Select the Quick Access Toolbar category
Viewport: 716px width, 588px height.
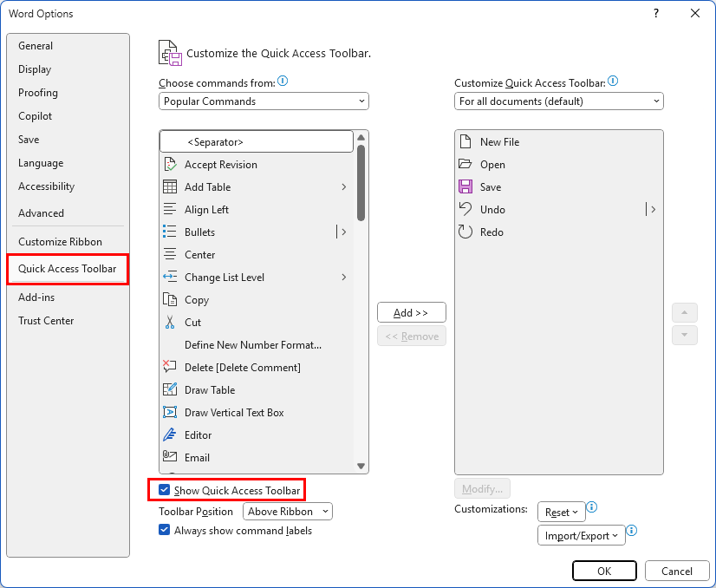point(67,269)
